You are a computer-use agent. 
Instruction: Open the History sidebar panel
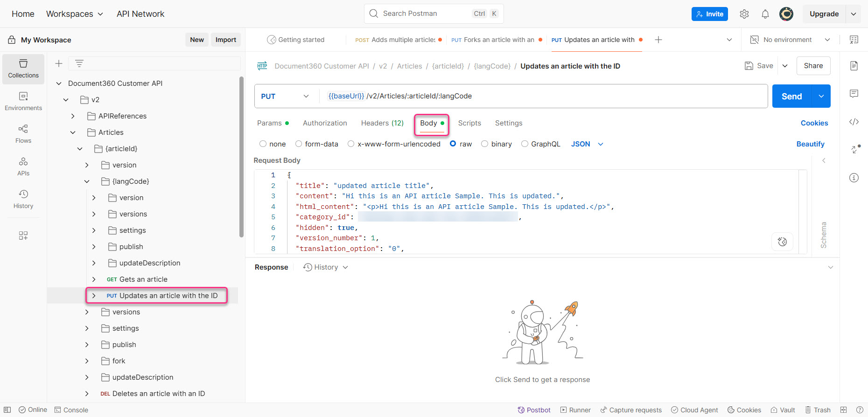pyautogui.click(x=23, y=200)
